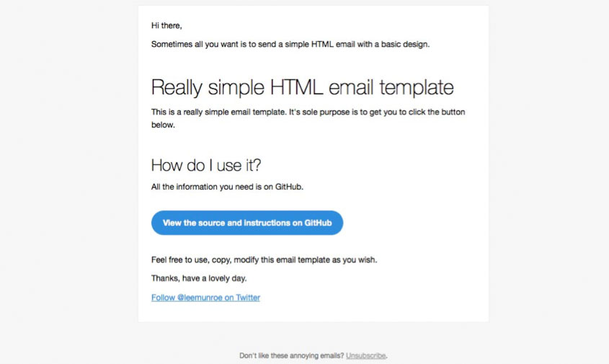This screenshot has height=364, width=609.
Task: Click the 'Feel free to use, copy' sentence
Action: [264, 259]
